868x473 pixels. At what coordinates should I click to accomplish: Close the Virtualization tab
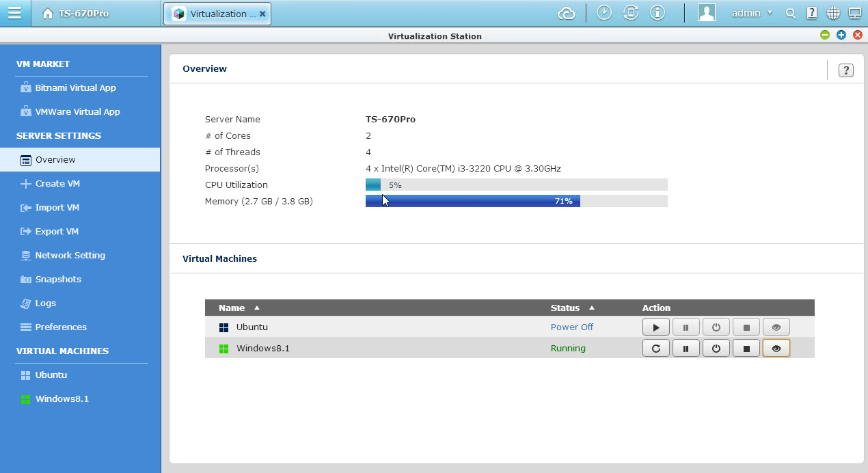click(262, 14)
